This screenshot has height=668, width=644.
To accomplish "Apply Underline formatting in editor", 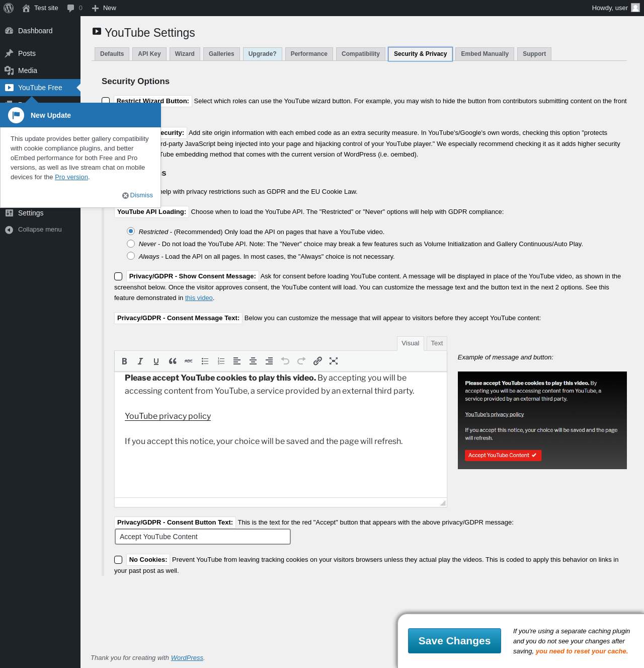I will pyautogui.click(x=156, y=361).
